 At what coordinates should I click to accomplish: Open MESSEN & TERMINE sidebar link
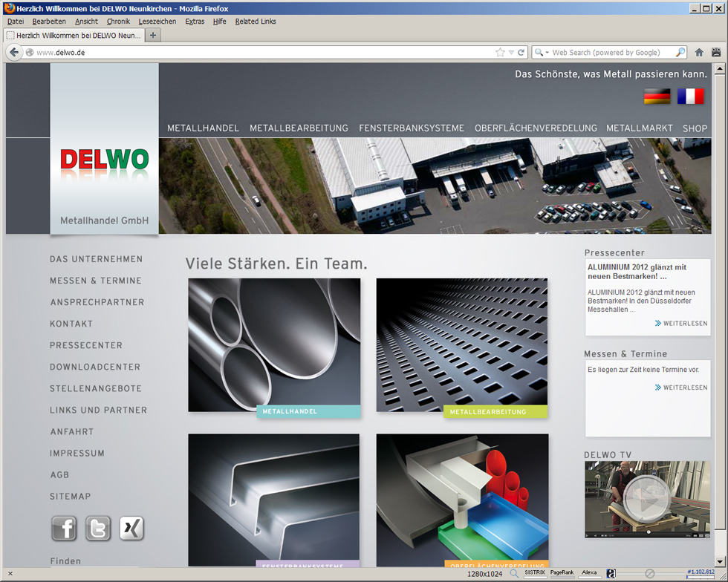click(96, 281)
